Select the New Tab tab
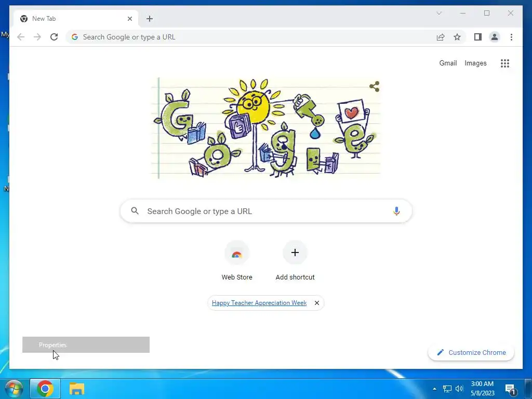 (76, 19)
